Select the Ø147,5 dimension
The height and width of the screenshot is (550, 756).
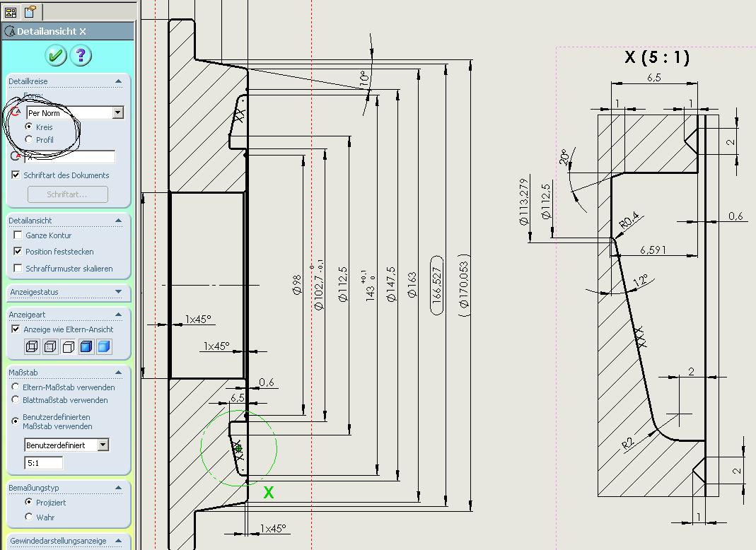coord(390,284)
